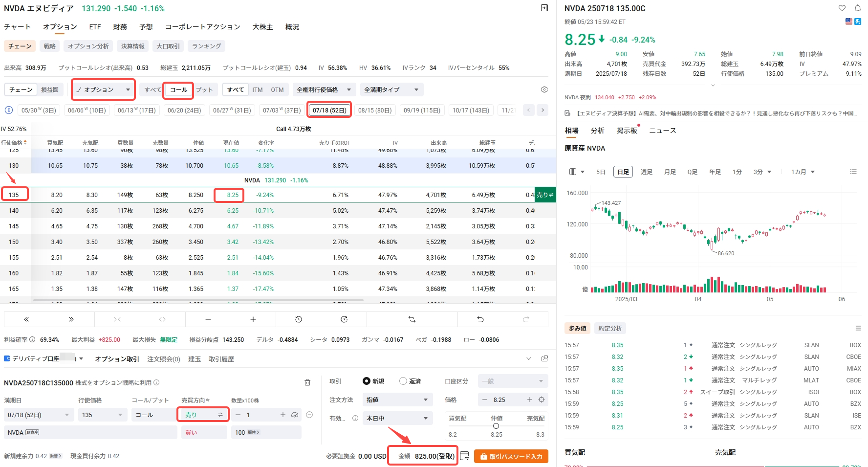The height and width of the screenshot is (467, 868).
Task: Select プット option filter
Action: 204,89
